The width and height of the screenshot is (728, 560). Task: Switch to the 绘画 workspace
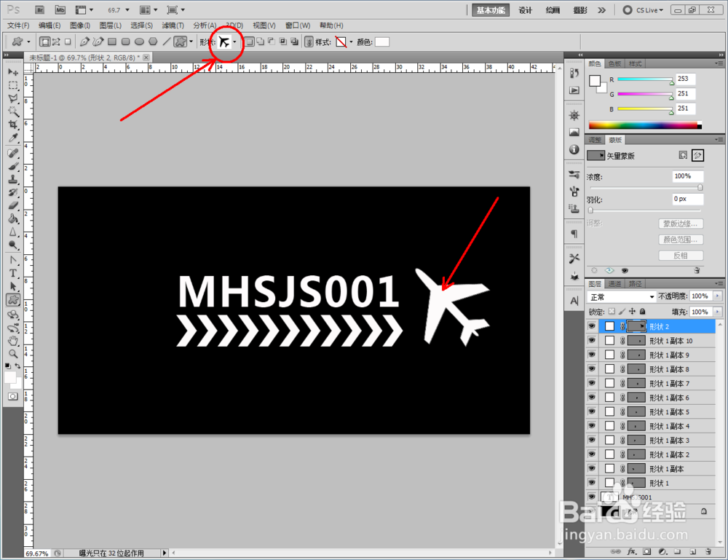(553, 10)
